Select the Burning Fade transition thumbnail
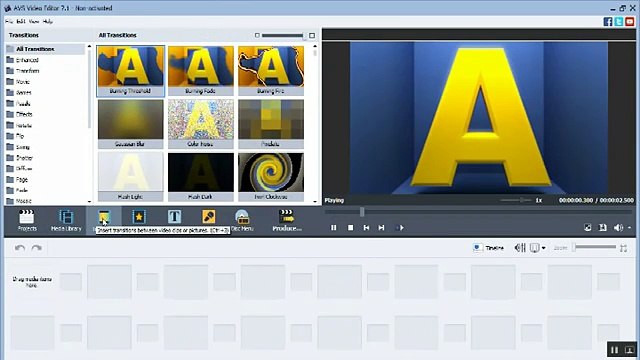Viewport: 640px width, 360px height. pos(200,71)
